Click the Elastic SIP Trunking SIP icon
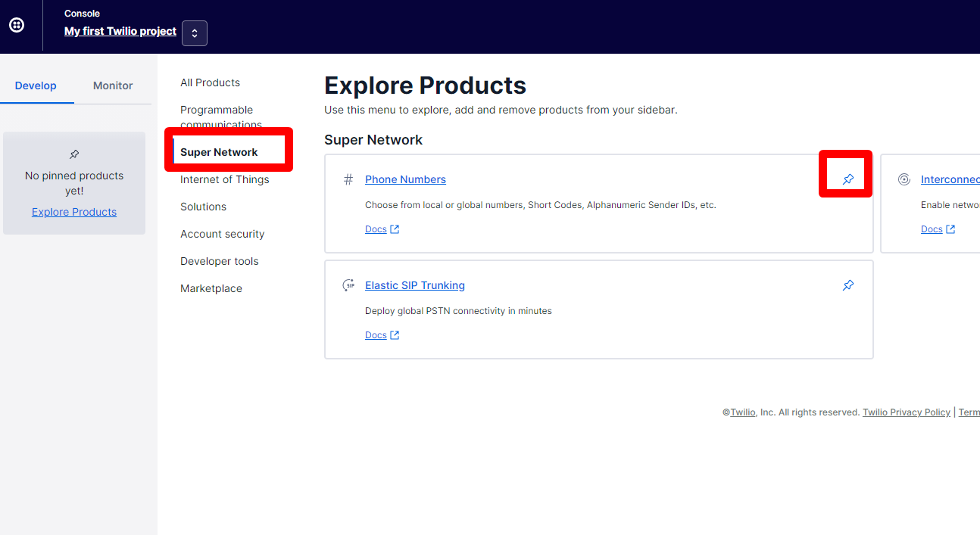The image size is (980, 535). pos(348,285)
